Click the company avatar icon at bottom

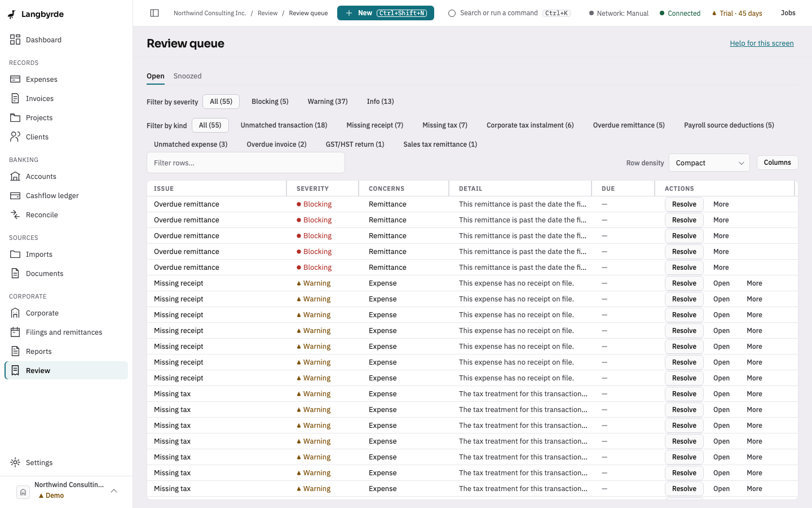[x=23, y=492]
